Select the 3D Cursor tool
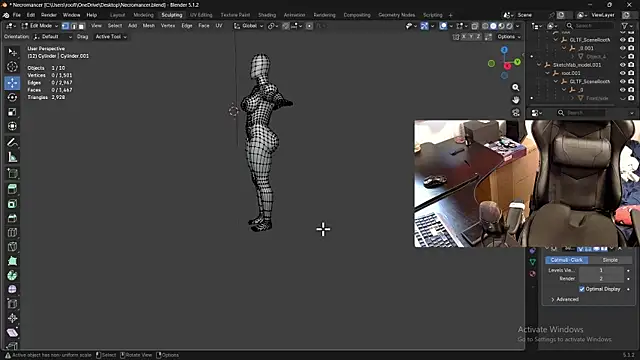The height and width of the screenshot is (360, 640). point(12,67)
